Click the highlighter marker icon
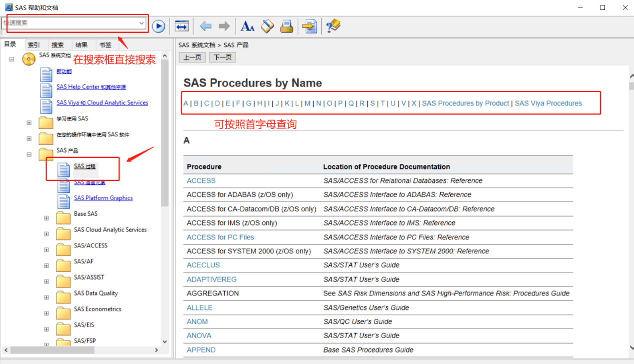 [267, 26]
